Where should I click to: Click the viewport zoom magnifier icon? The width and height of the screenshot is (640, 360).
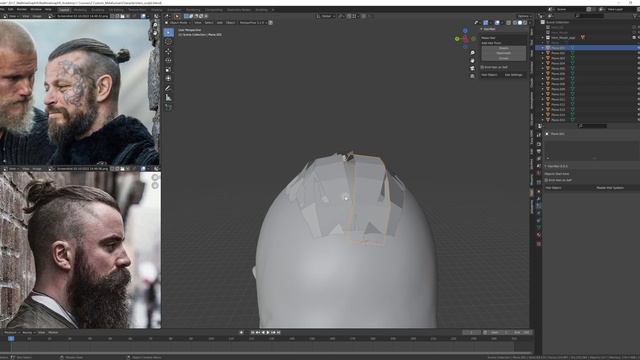pos(472,53)
